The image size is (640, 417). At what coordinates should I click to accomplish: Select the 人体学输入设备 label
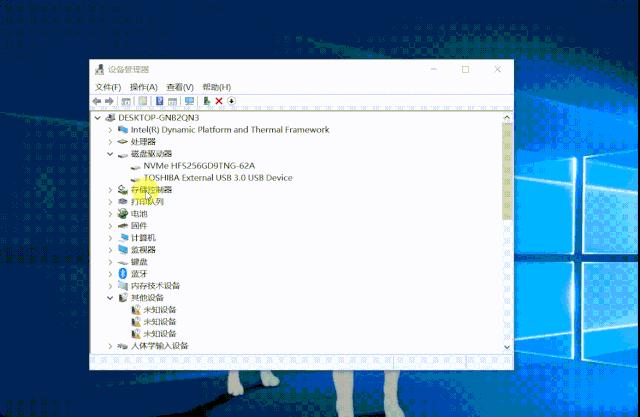click(x=159, y=346)
